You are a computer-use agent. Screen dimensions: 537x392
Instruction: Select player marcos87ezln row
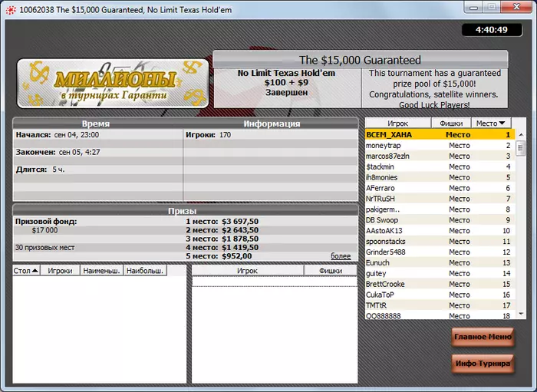(x=440, y=156)
